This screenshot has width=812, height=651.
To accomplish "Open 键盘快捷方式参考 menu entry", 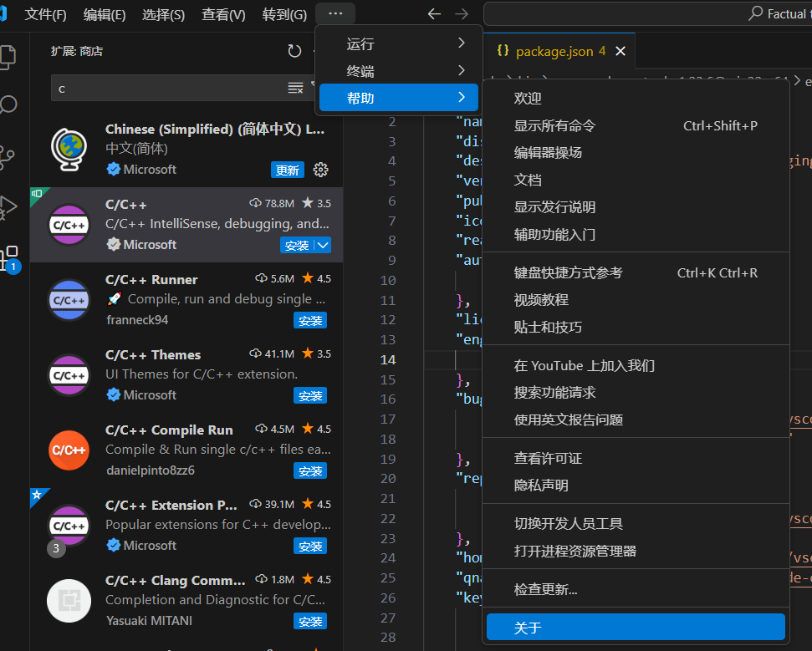I will tap(636, 272).
